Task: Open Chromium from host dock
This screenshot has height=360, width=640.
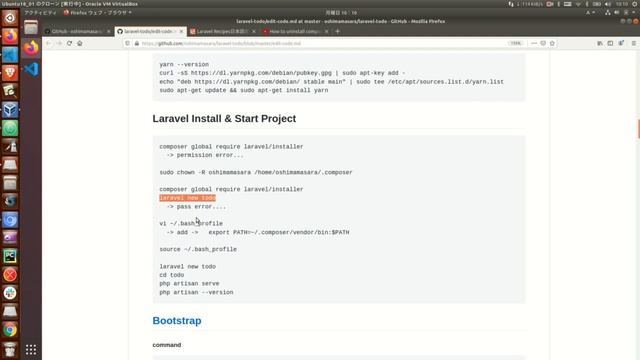Action: [x=10, y=220]
